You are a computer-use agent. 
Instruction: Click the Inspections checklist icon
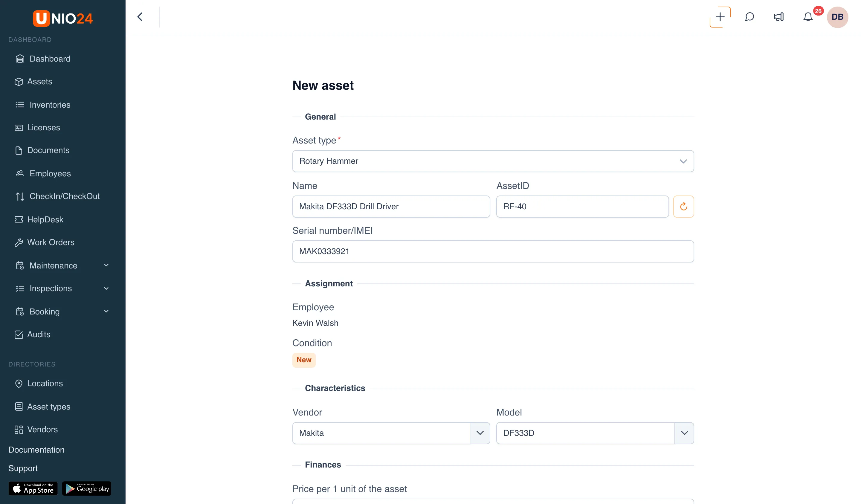[20, 288]
